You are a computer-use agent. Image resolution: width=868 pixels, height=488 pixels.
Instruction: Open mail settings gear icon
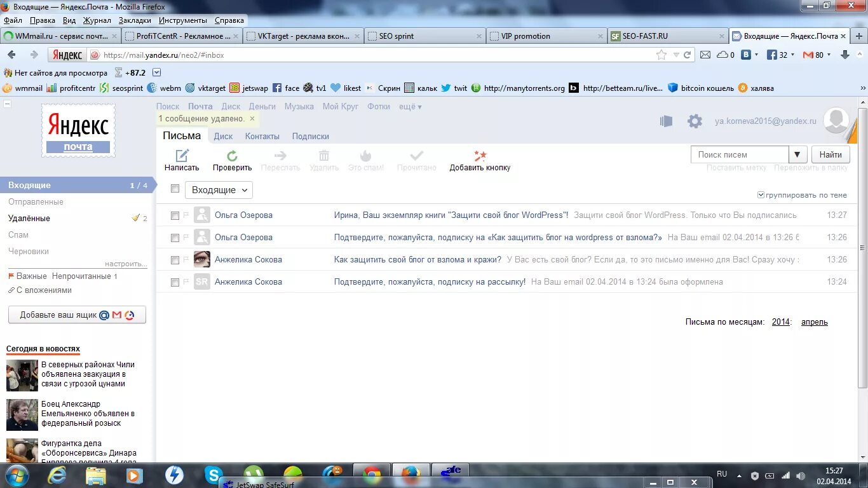695,121
